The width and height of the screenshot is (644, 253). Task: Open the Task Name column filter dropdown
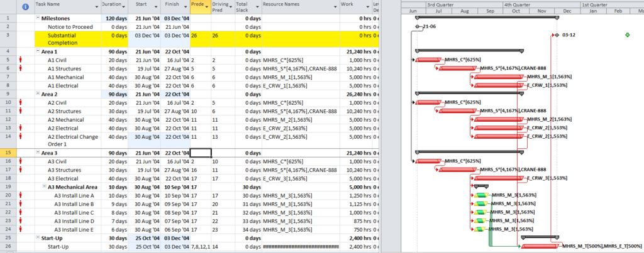coord(96,7)
